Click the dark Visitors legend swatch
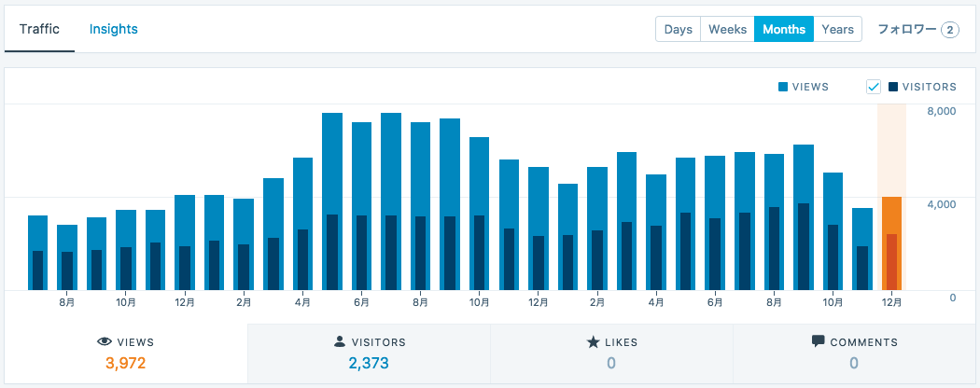The height and width of the screenshot is (388, 980). point(893,87)
